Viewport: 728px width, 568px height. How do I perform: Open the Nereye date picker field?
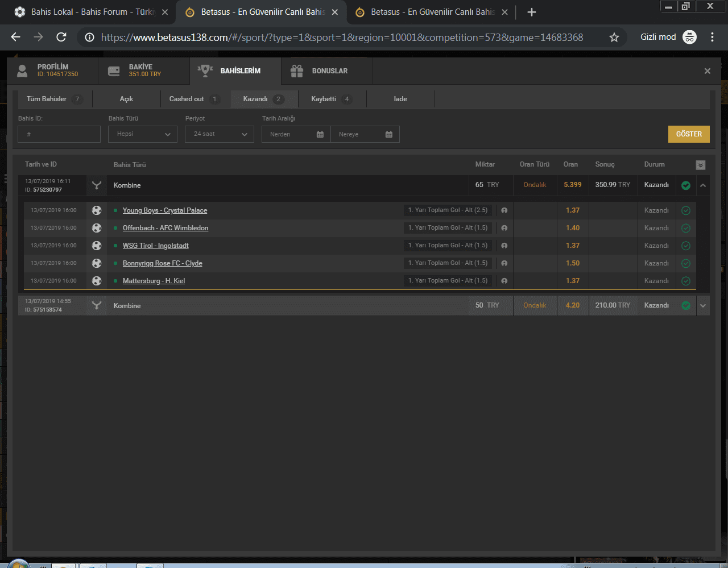click(365, 134)
